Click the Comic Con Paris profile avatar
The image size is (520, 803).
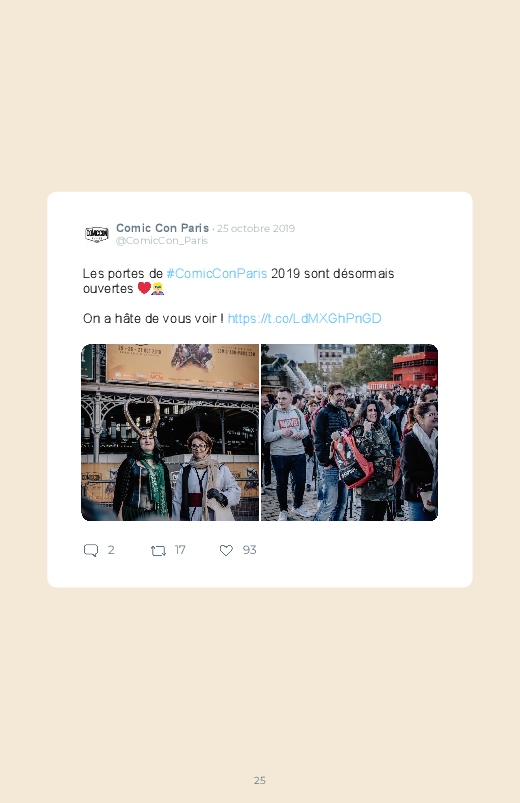(x=96, y=235)
